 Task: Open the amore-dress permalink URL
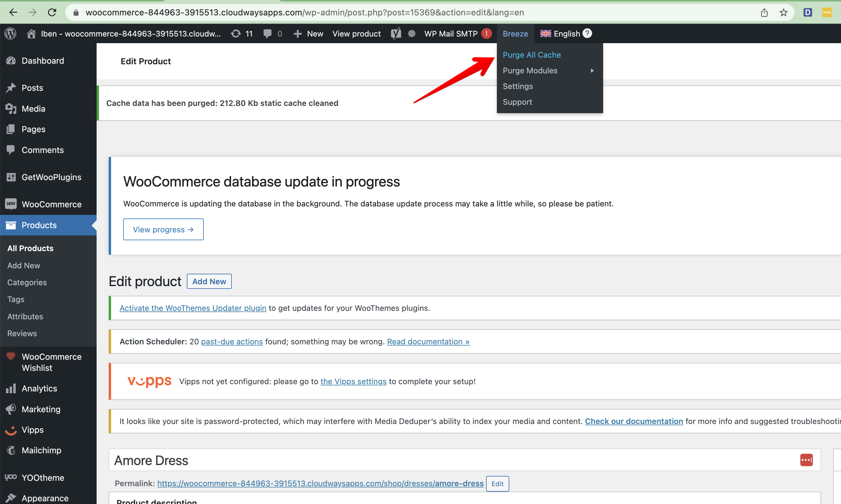320,483
